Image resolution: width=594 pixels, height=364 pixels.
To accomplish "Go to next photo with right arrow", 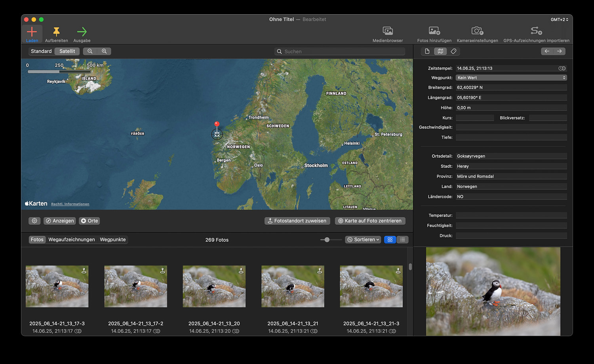I will pos(560,51).
